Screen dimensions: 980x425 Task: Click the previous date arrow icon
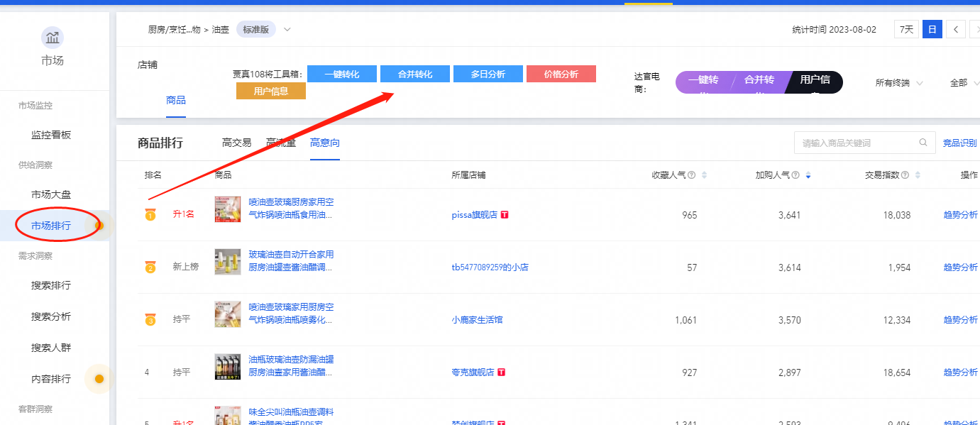956,30
